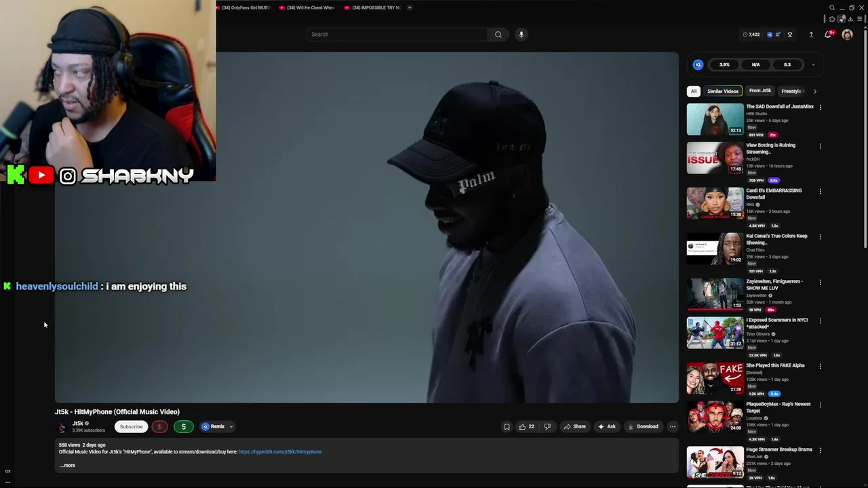
Task: Activate voice search microphone
Action: point(521,35)
